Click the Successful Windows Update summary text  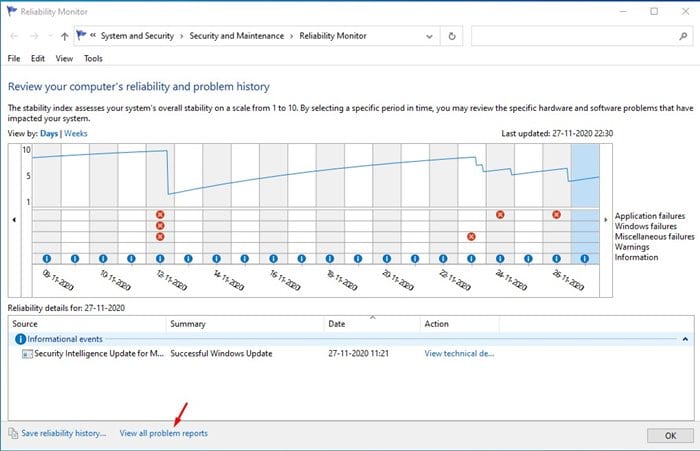click(221, 354)
